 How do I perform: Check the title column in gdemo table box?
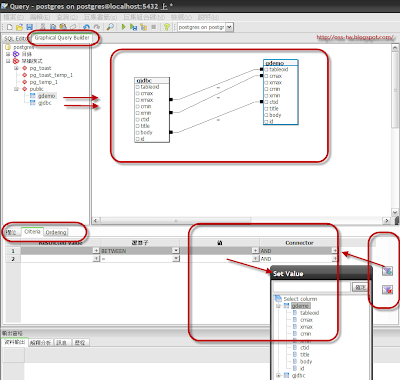click(266, 109)
